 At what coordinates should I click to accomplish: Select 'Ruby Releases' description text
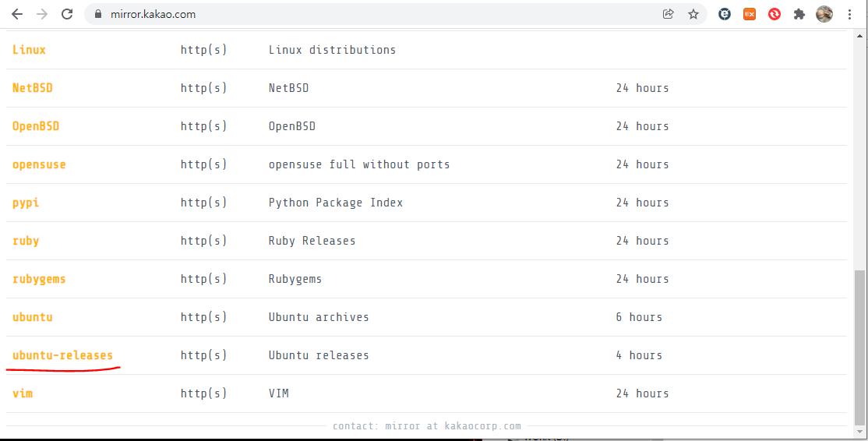(312, 241)
